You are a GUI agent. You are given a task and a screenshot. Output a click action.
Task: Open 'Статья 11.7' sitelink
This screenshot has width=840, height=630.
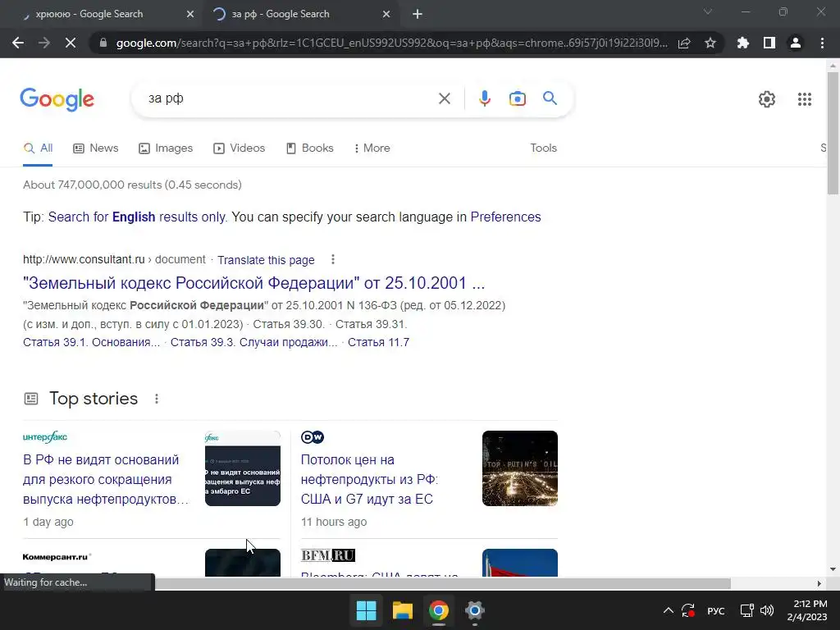click(378, 342)
